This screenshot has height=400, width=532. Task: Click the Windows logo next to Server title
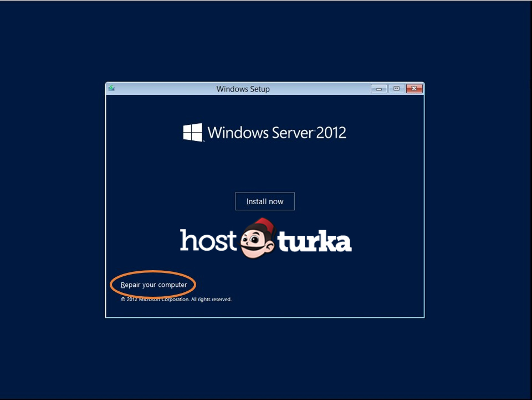coord(193,133)
